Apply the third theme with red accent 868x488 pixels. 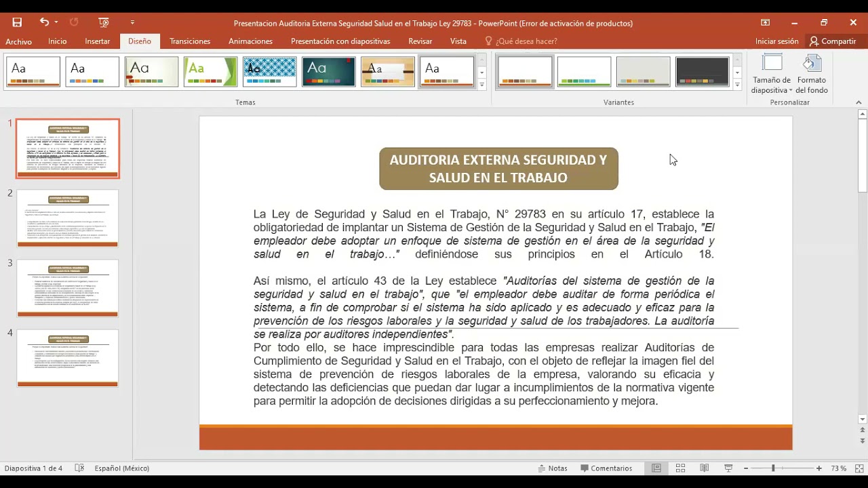coord(151,72)
